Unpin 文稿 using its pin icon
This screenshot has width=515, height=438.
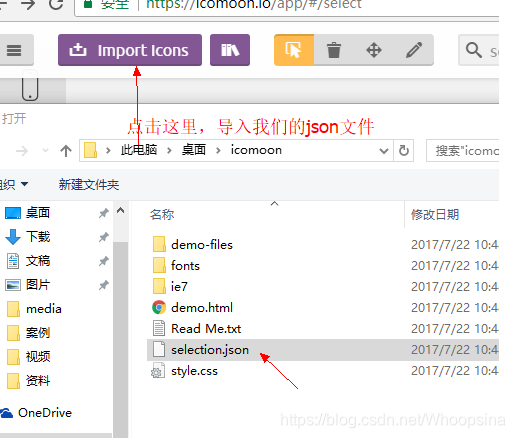tap(104, 261)
